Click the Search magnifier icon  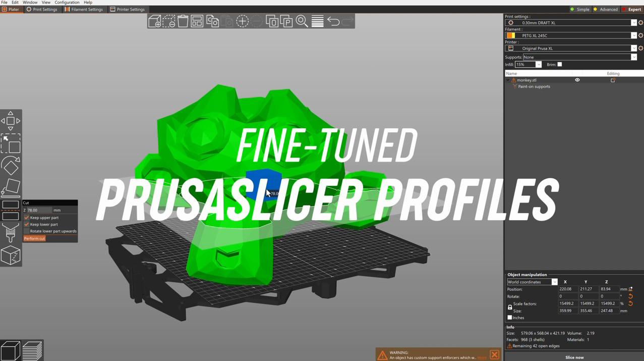(302, 21)
